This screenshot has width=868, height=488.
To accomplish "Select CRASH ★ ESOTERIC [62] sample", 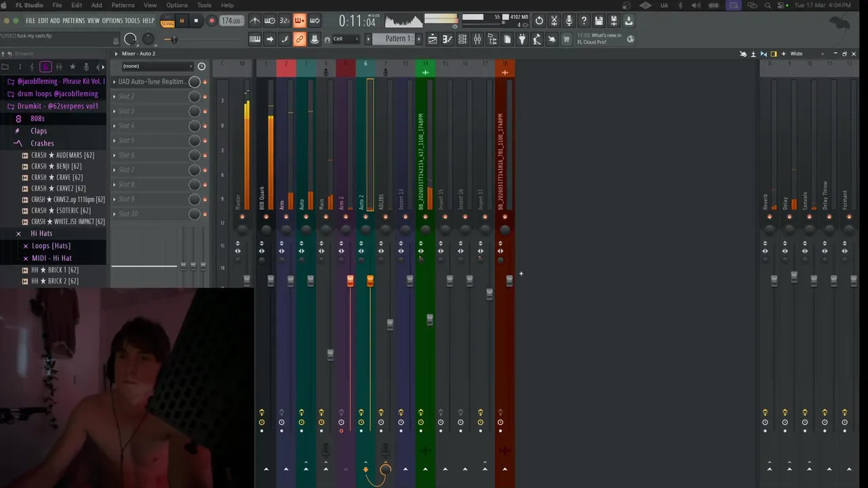I will 61,211.
